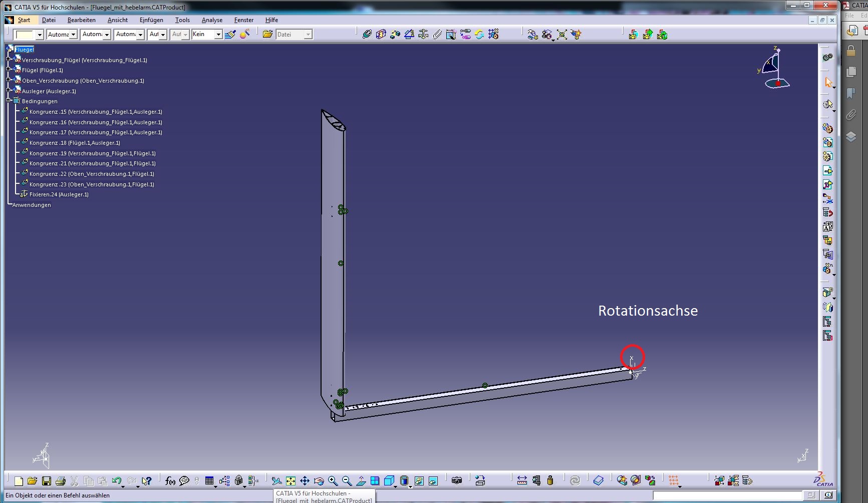
Task: Click the Update All icon in the bottom toolbar
Action: click(575, 481)
